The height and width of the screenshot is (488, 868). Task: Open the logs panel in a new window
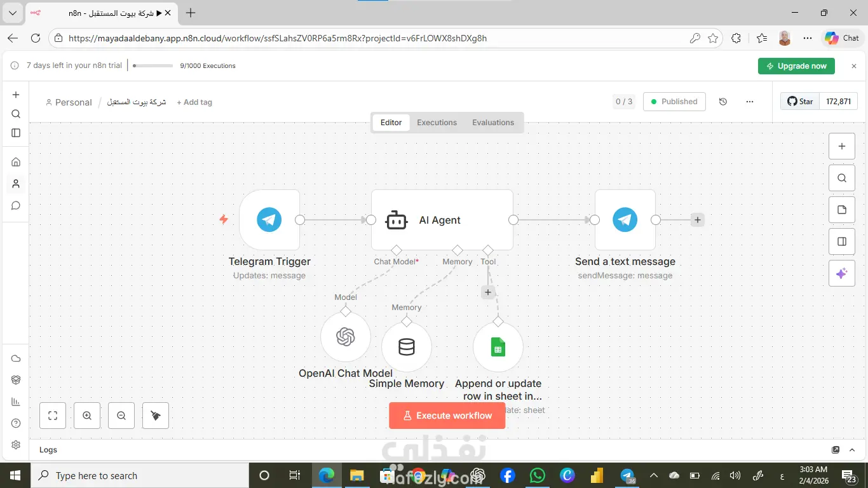(x=836, y=450)
